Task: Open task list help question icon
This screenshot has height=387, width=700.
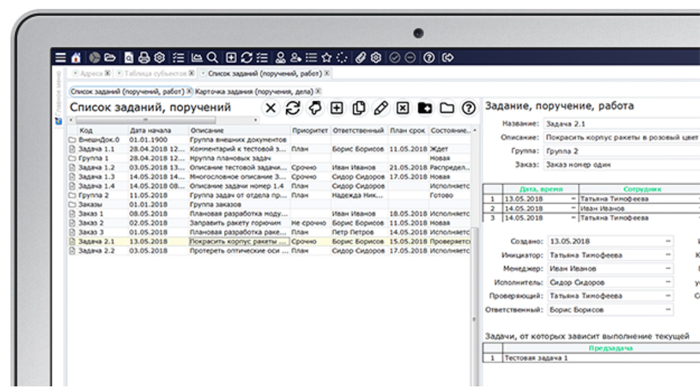Action: coord(468,108)
